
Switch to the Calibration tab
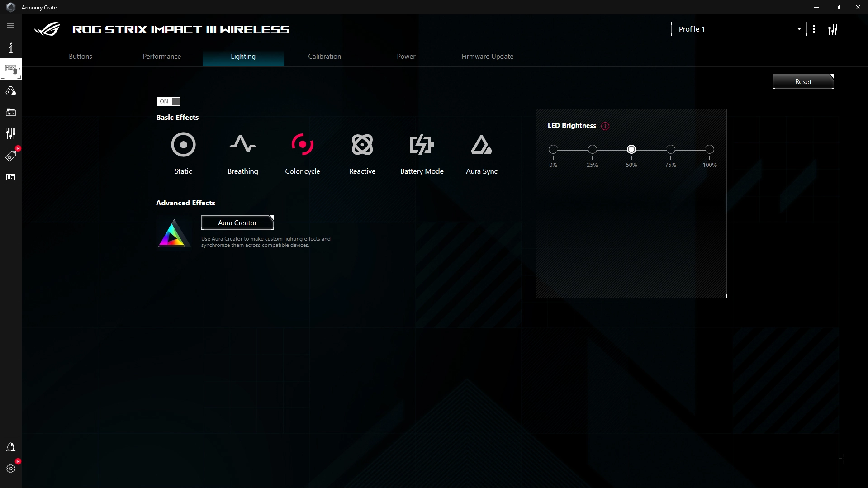click(x=325, y=57)
